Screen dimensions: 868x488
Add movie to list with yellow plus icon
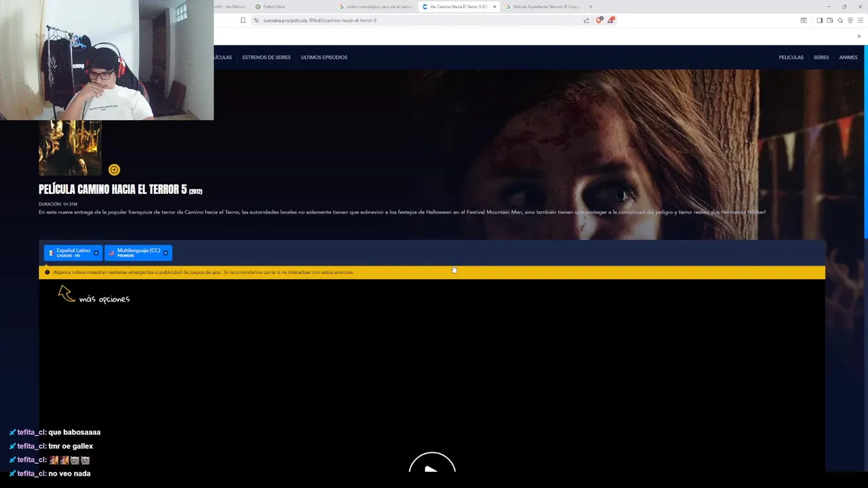click(114, 169)
